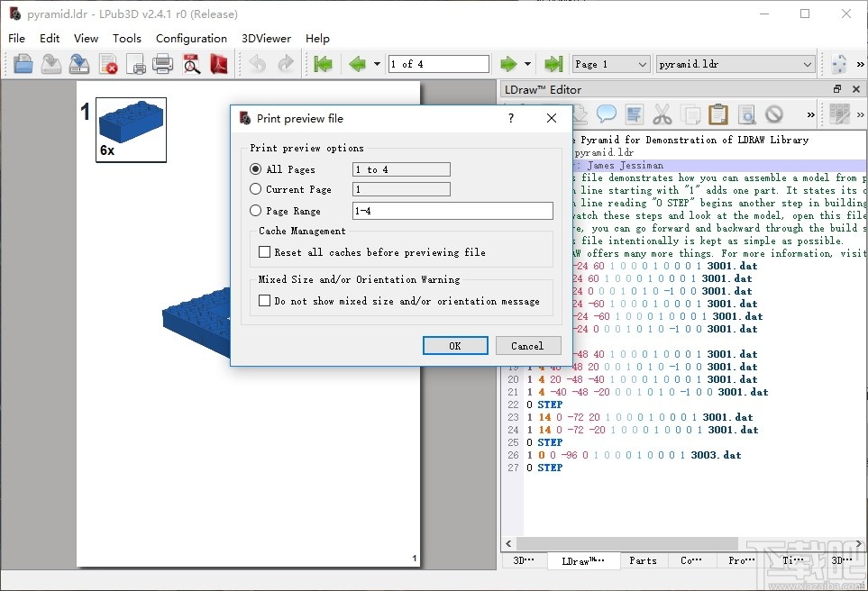Enable Reset all caches before previewing file

[x=265, y=252]
